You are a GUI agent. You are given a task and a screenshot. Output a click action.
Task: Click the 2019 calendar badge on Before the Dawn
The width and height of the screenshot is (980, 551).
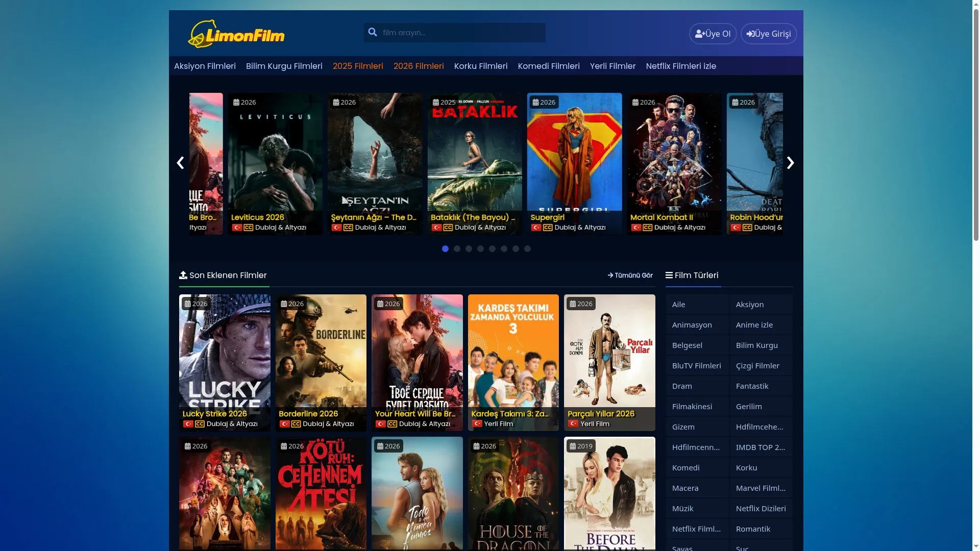pos(581,446)
